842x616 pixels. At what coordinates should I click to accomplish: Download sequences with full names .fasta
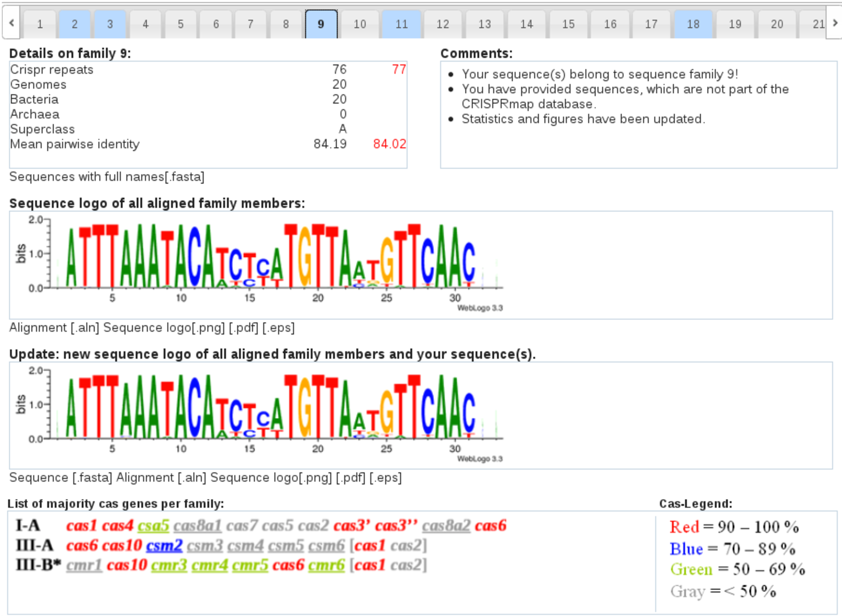(x=107, y=177)
